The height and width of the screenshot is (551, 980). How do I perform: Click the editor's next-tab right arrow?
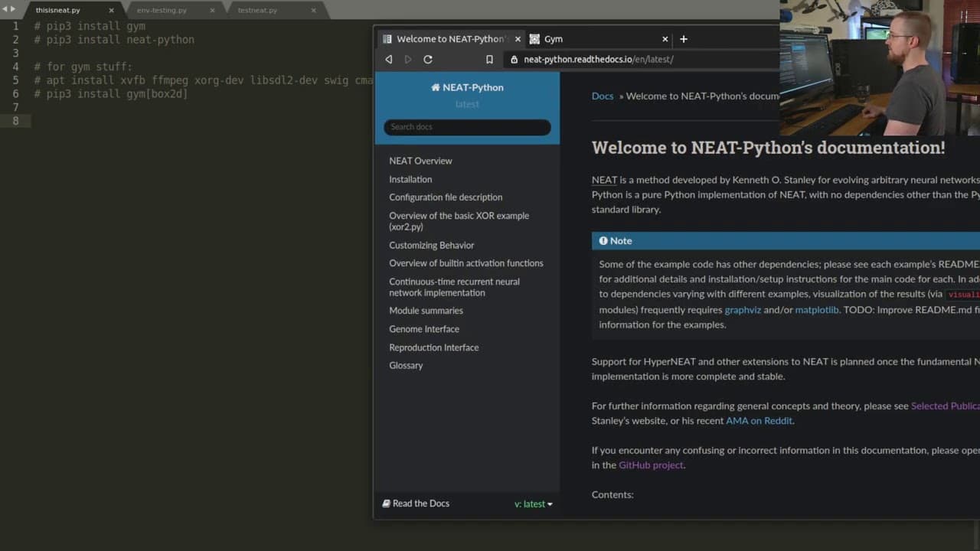coord(12,9)
